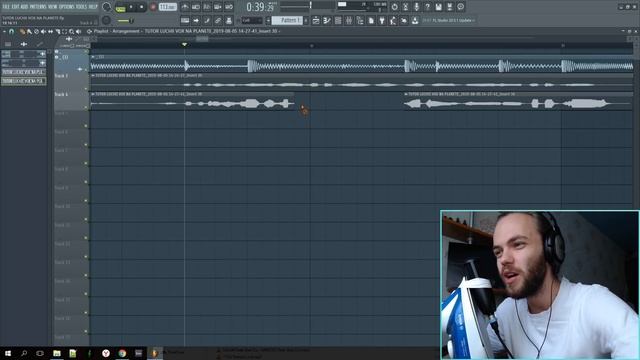The height and width of the screenshot is (360, 640).
Task: Open the FL Studio 20.5.1 Update news item
Action: tap(448, 20)
